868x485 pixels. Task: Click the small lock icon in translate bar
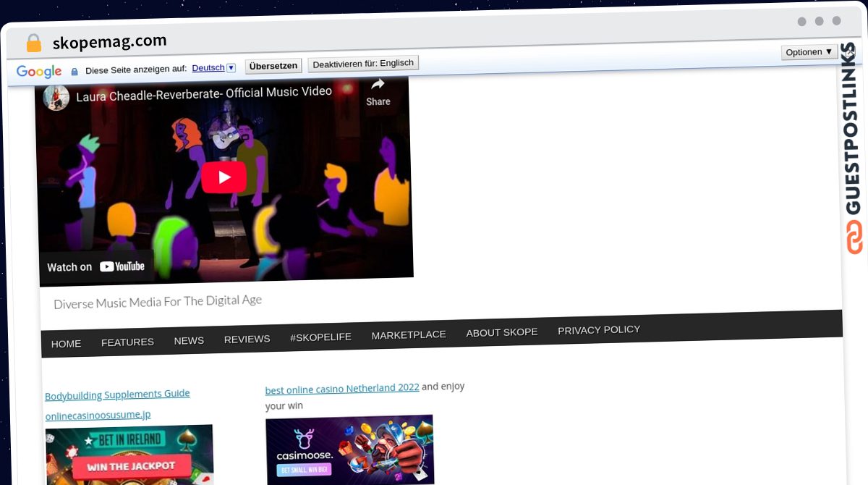pos(75,71)
